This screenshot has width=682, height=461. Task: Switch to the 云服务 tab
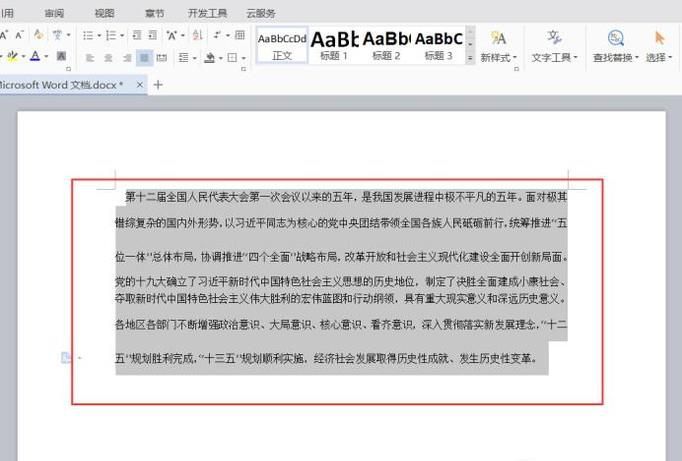coord(261,13)
